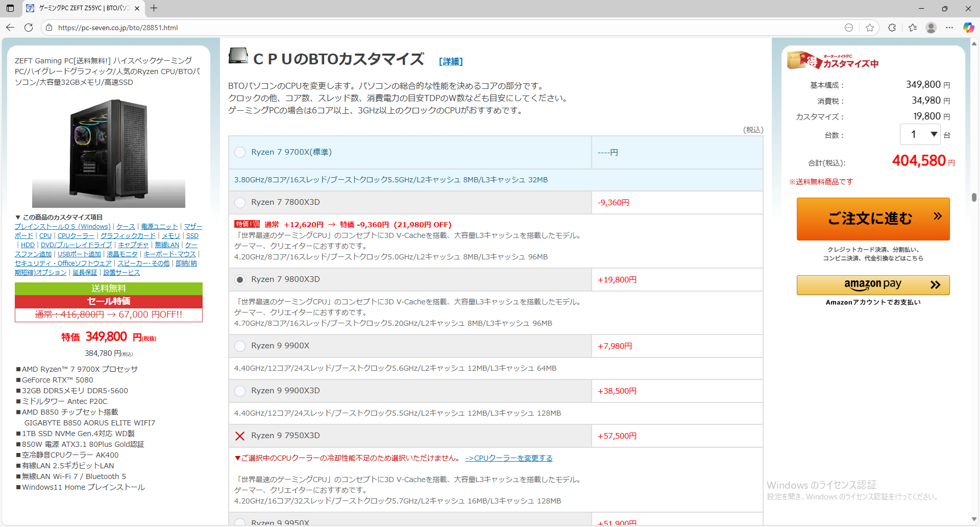Choose Ryzen 9 9900X3D processor

coord(240,391)
